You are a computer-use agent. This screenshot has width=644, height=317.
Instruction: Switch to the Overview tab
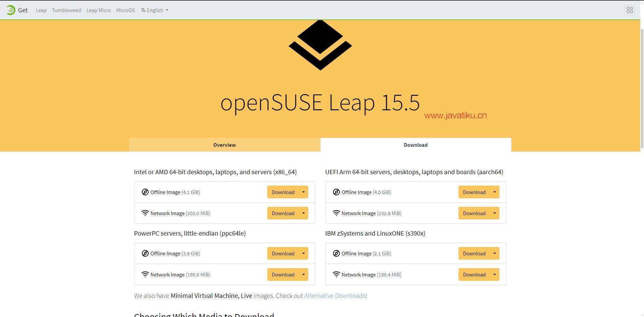tap(224, 145)
